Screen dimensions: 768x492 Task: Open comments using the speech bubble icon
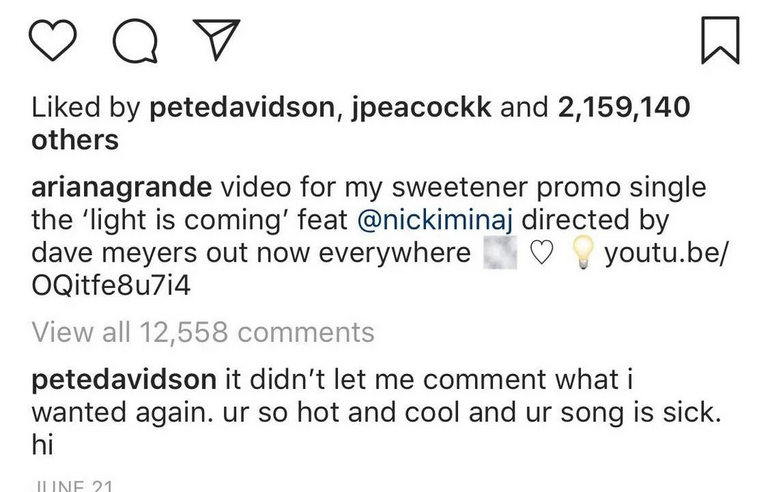[134, 43]
